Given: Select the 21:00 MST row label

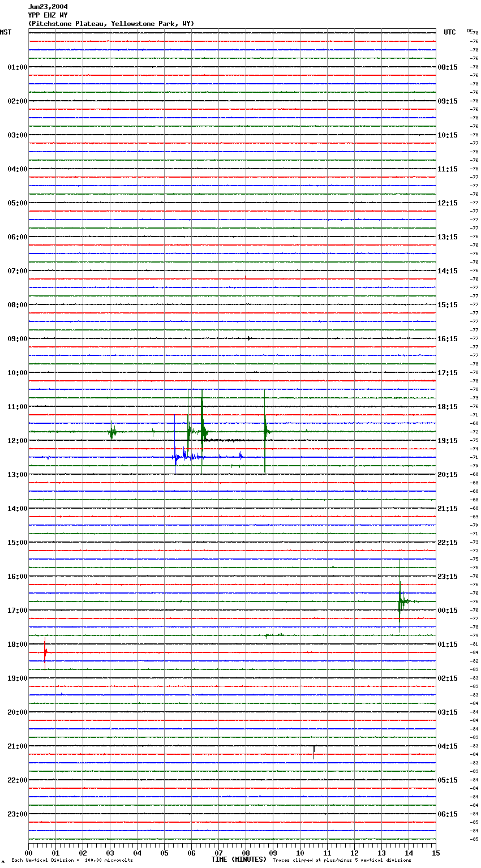Looking at the screenshot, I should [x=17, y=746].
